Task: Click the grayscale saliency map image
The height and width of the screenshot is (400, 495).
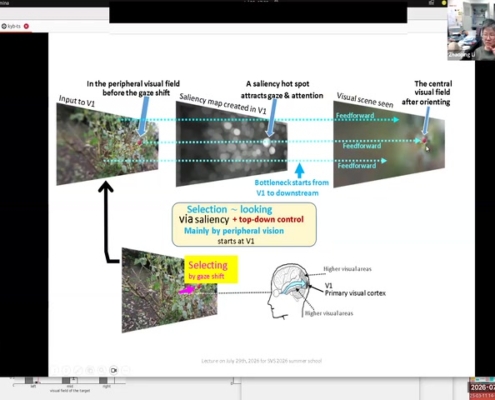Action: pyautogui.click(x=232, y=144)
